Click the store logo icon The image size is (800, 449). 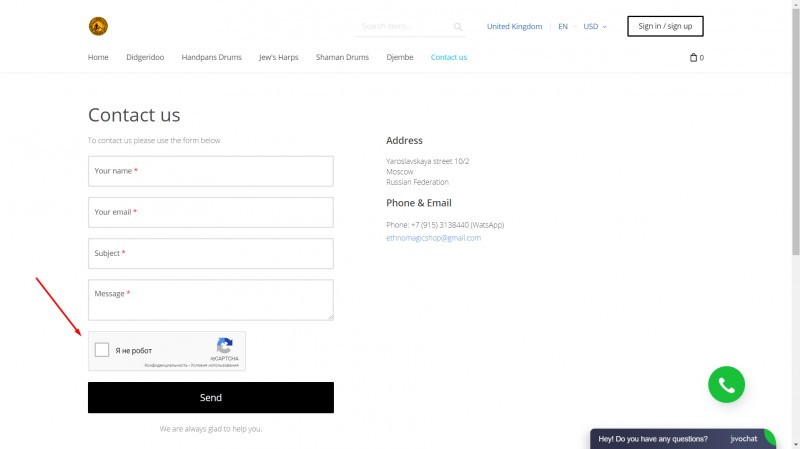(98, 26)
